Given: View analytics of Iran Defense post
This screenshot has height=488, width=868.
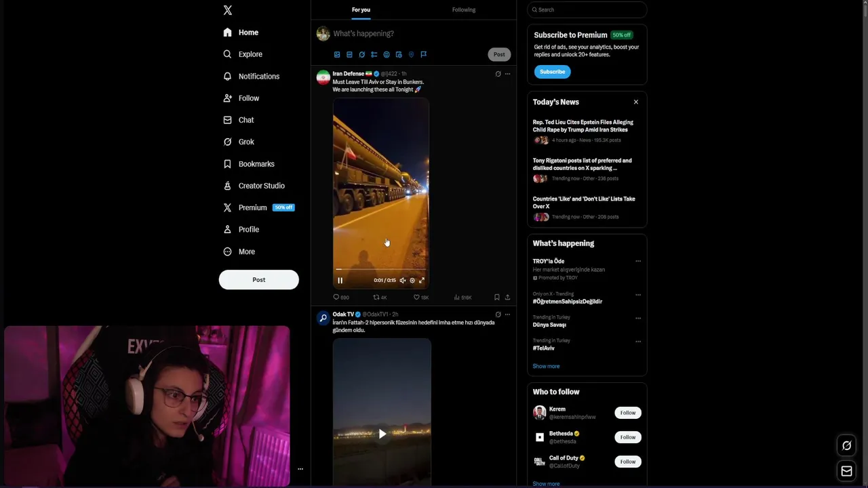Looking at the screenshot, I should 462,298.
